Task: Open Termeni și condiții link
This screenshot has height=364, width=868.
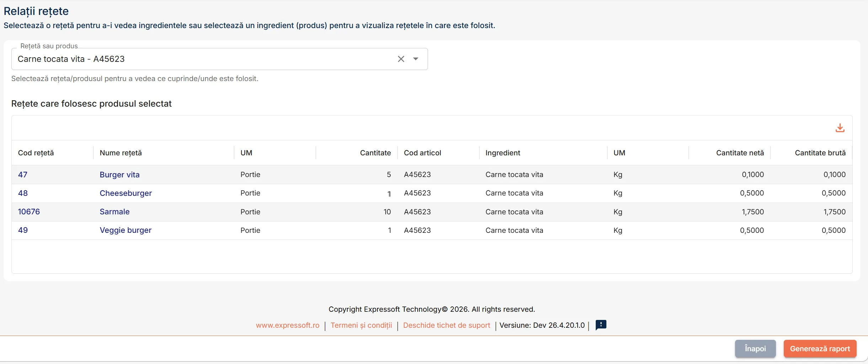Action: pyautogui.click(x=361, y=325)
